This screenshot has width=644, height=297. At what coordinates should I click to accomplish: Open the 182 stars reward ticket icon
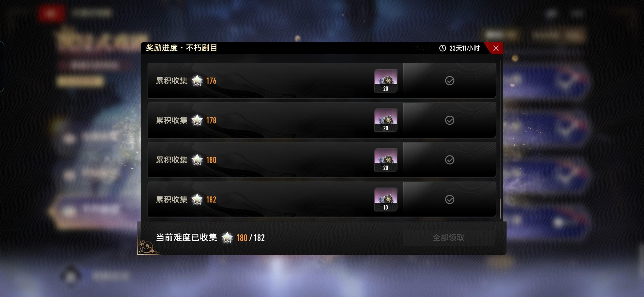point(386,199)
